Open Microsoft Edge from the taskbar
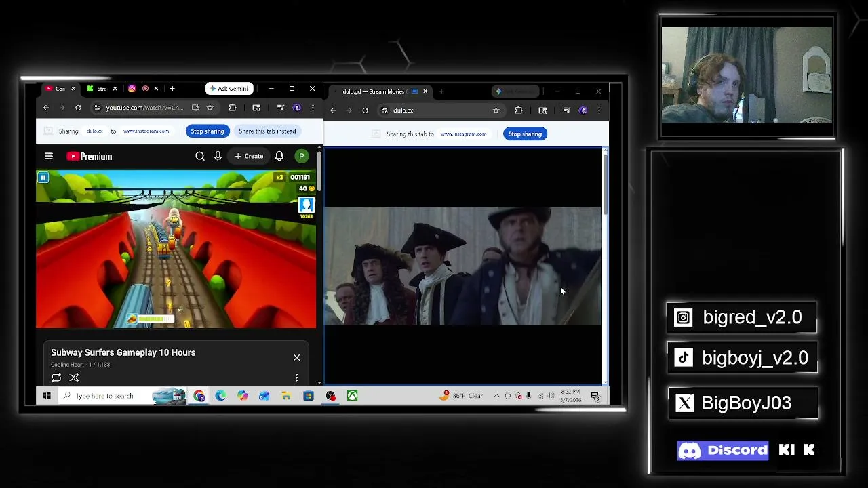The image size is (868, 488). pyautogui.click(x=221, y=396)
